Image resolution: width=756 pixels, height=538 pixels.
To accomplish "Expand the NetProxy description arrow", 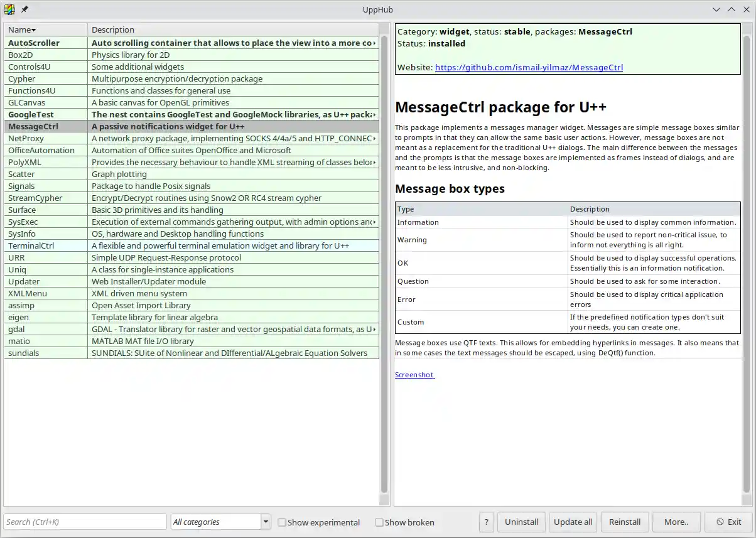I will tap(375, 138).
